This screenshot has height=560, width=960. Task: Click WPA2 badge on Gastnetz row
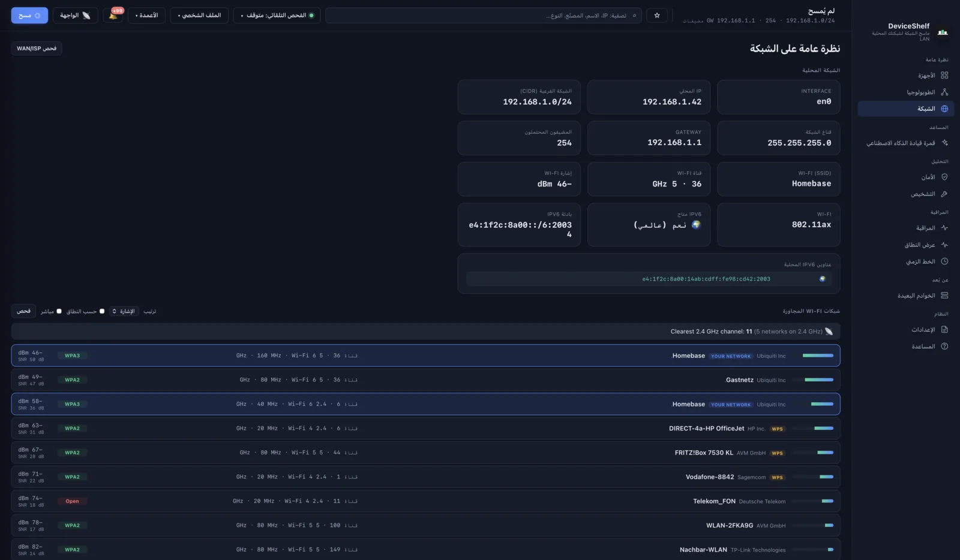(x=72, y=380)
